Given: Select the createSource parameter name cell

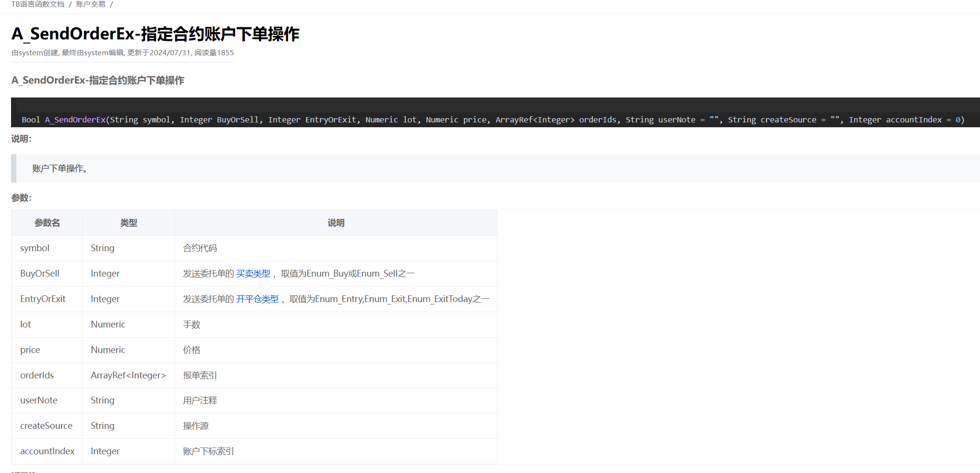Looking at the screenshot, I should pos(46,426).
